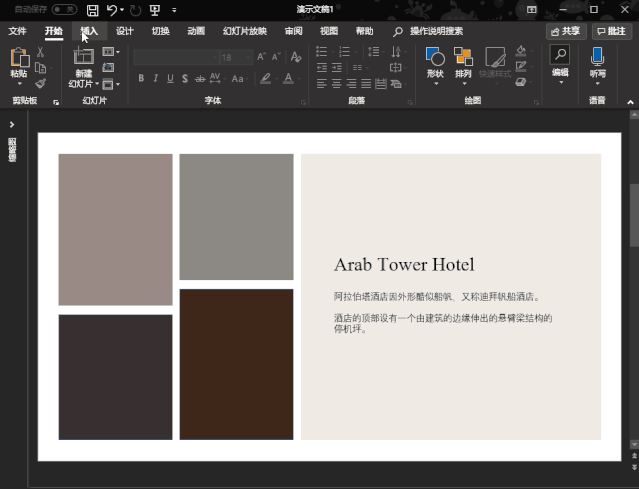Click the Arrange (排列) icon
The image size is (639, 489).
(463, 57)
